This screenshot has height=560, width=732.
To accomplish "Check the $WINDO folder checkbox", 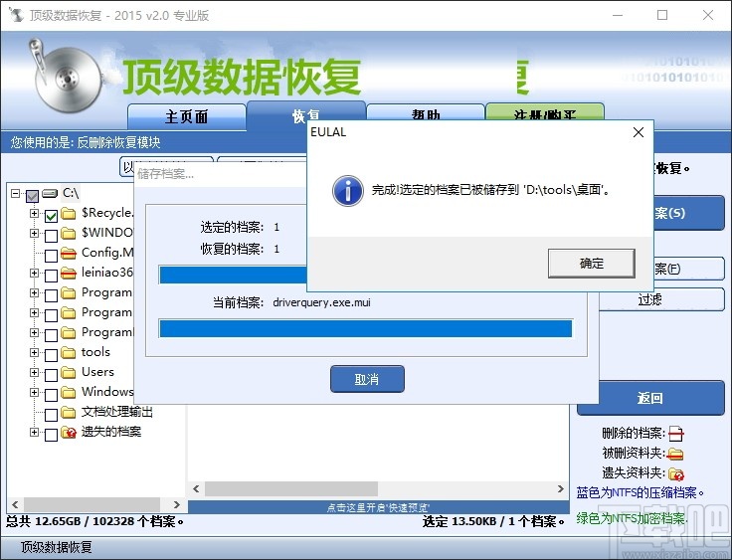I will [51, 236].
